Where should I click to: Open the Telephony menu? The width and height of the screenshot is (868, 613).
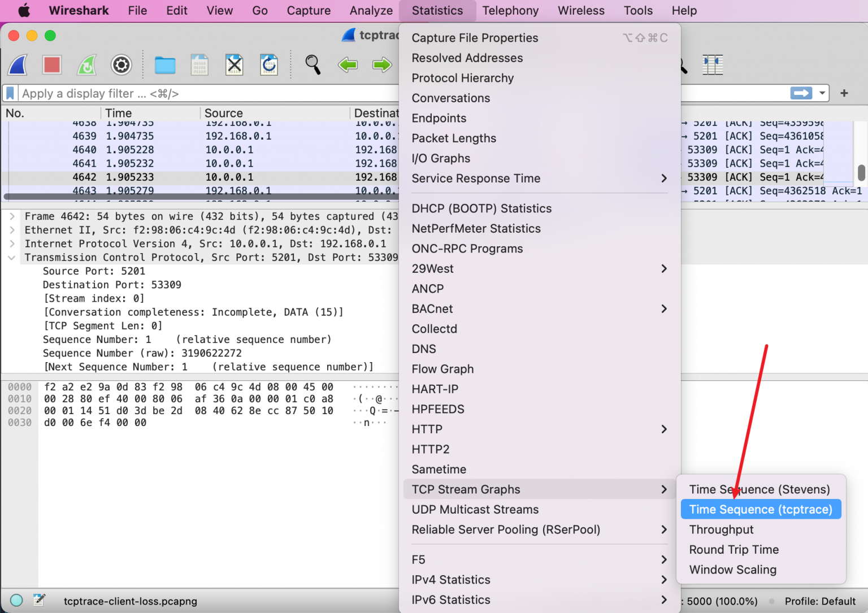pos(510,10)
